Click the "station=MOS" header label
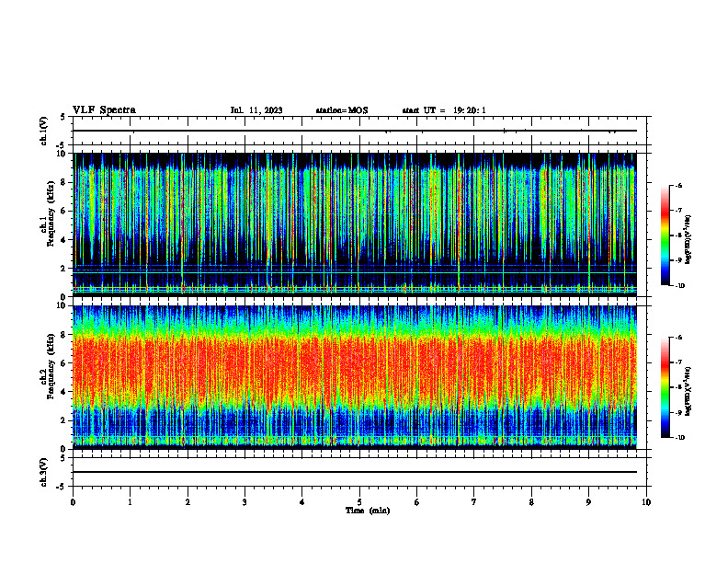 [x=342, y=110]
